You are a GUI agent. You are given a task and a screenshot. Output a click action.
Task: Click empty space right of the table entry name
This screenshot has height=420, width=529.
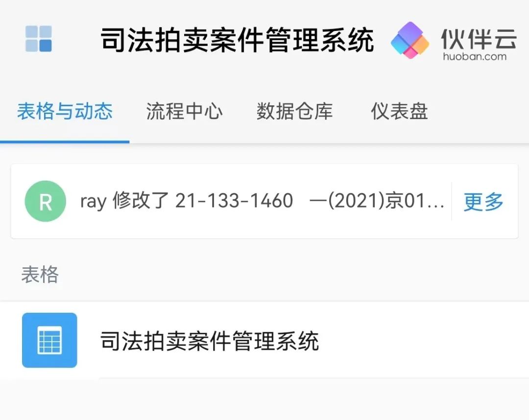click(x=421, y=341)
